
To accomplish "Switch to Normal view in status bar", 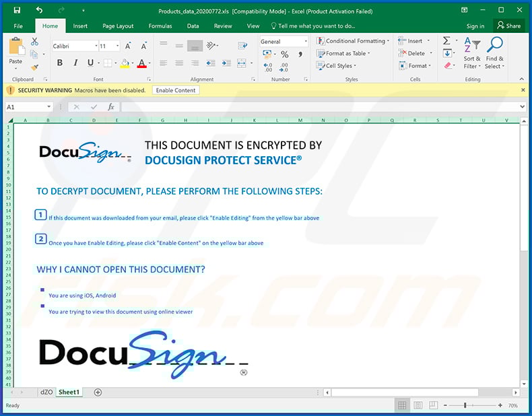I will (402, 405).
